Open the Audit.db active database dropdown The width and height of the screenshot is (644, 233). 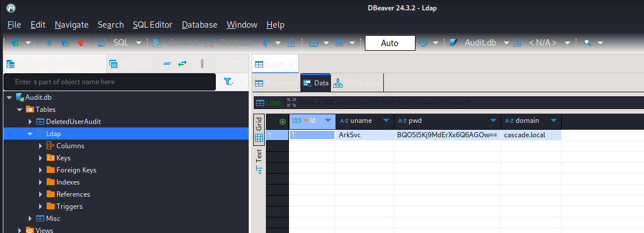tap(506, 43)
